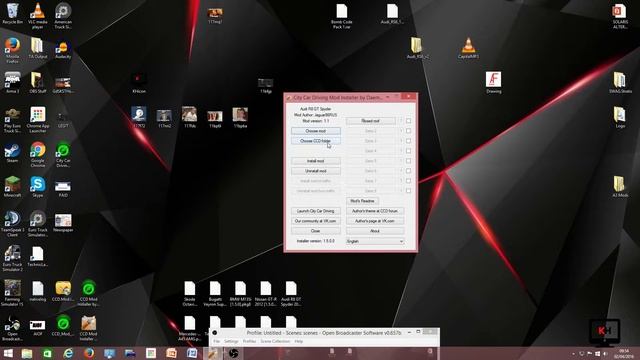The image size is (640, 360).
Task: Select the Bomb Code Pack file icon
Action: point(342,16)
